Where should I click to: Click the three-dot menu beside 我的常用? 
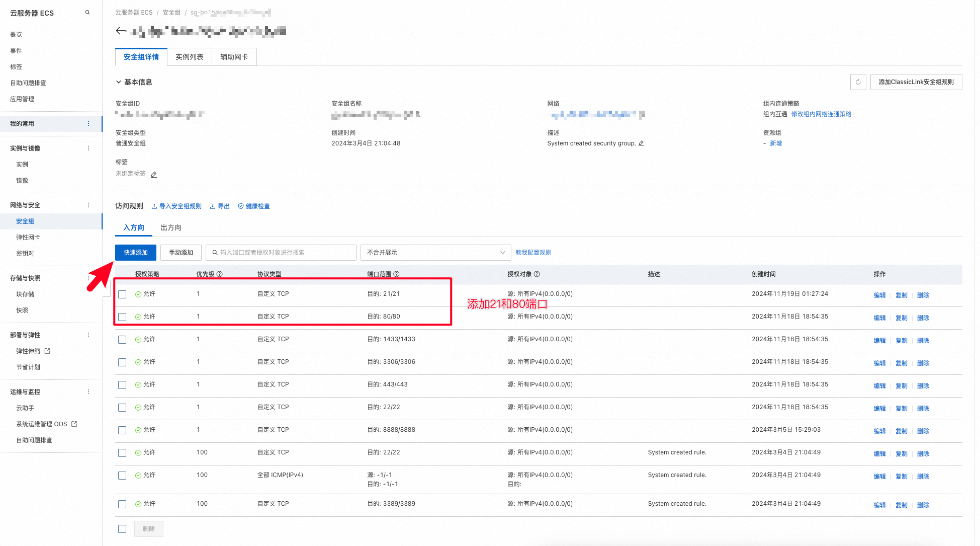pyautogui.click(x=88, y=124)
